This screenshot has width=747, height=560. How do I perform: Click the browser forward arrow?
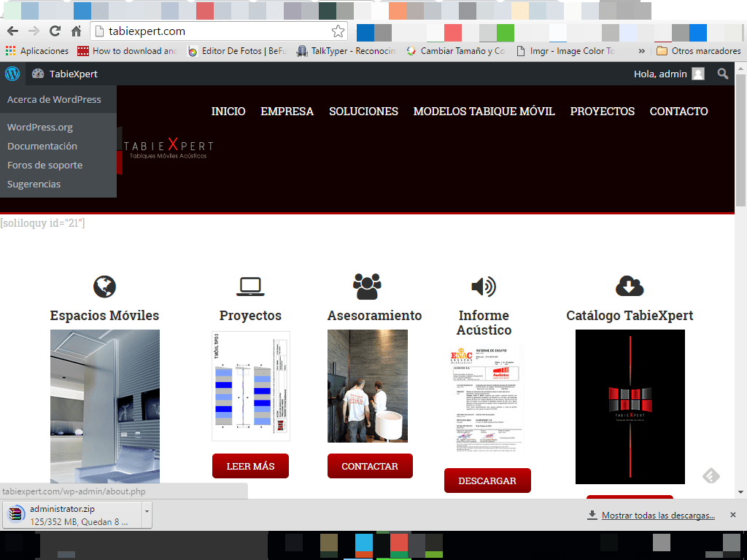click(x=34, y=31)
